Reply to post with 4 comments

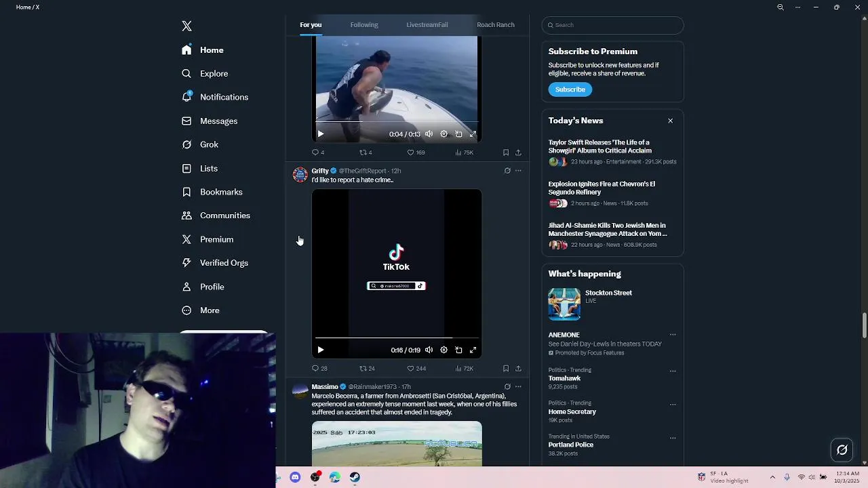coord(317,152)
